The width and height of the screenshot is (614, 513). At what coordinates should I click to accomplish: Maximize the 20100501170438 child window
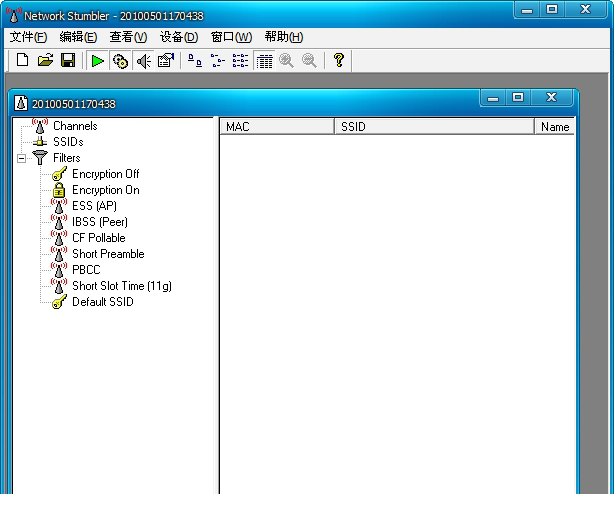(x=518, y=98)
